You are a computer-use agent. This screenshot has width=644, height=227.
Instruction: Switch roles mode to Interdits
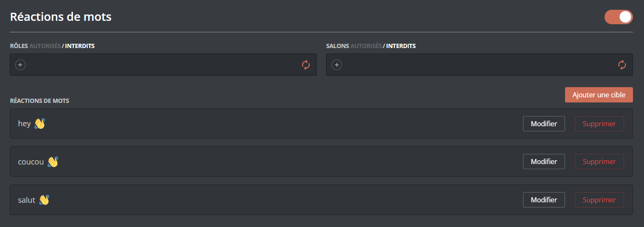coord(80,46)
